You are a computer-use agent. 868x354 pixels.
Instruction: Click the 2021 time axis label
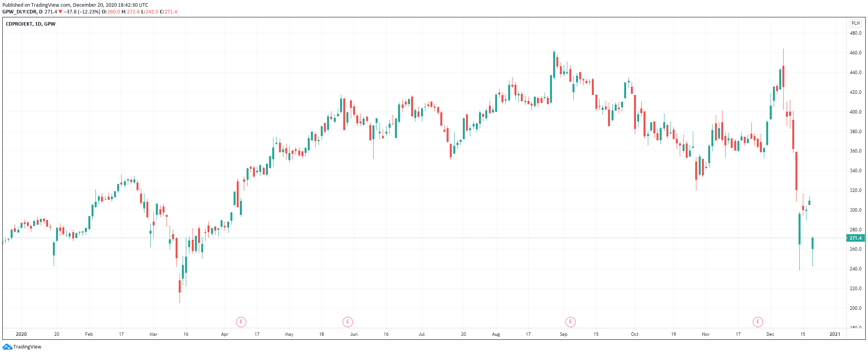(x=835, y=334)
